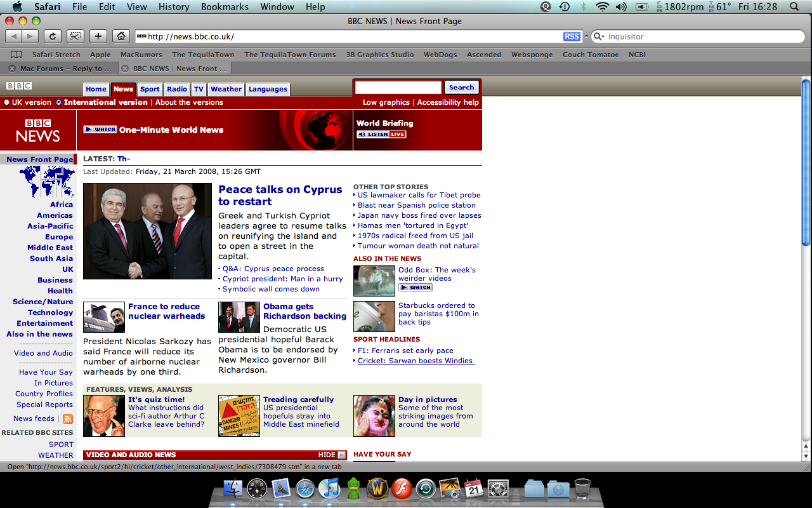Screen dimensions: 812x508
Task: Select the International version radio button
Action: [x=59, y=102]
